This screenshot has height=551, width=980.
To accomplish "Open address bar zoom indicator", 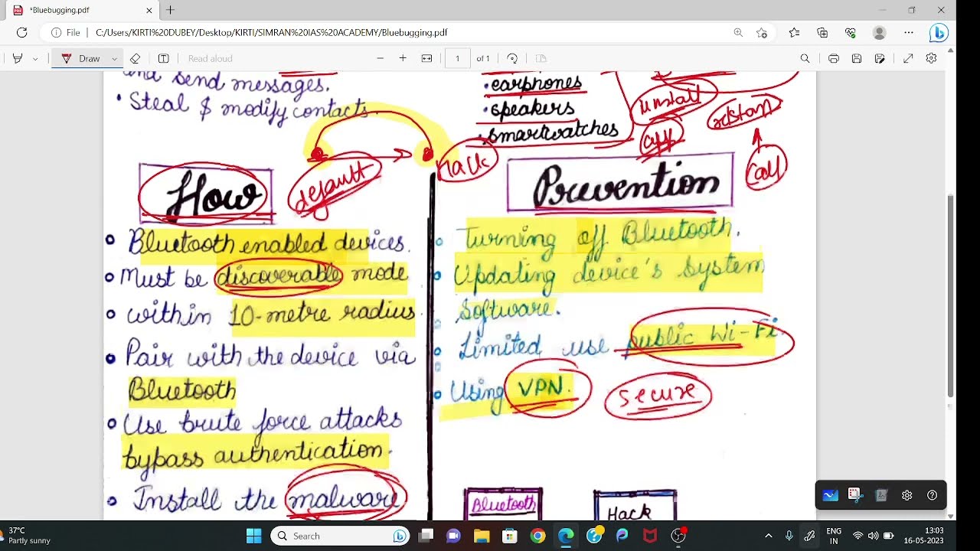I will (x=738, y=32).
